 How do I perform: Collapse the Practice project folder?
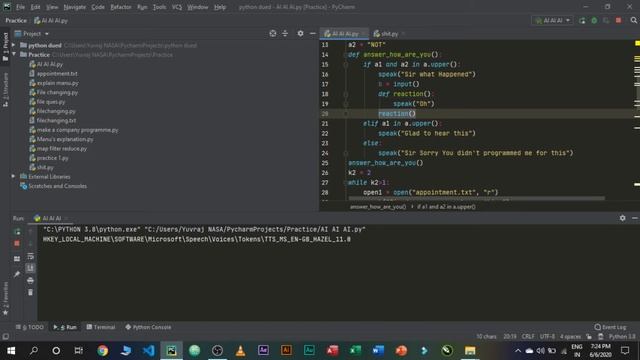pos(13,54)
